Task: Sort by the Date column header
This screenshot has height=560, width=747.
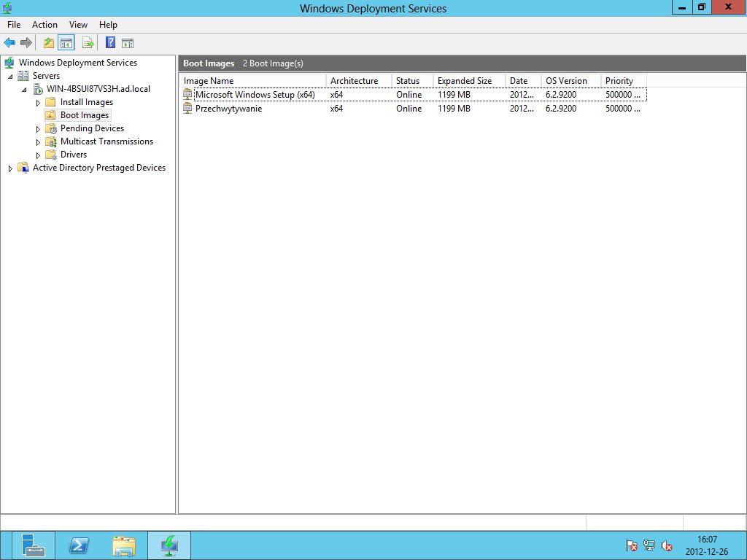Action: click(524, 81)
